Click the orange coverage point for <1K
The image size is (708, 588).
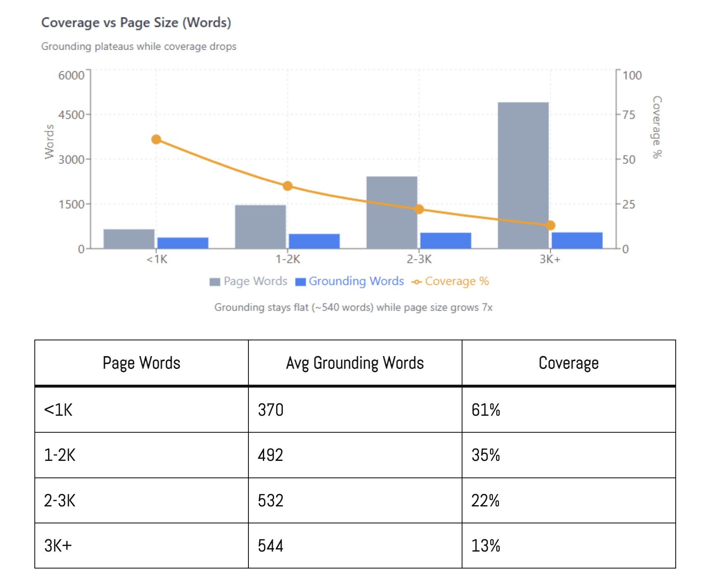coord(156,140)
